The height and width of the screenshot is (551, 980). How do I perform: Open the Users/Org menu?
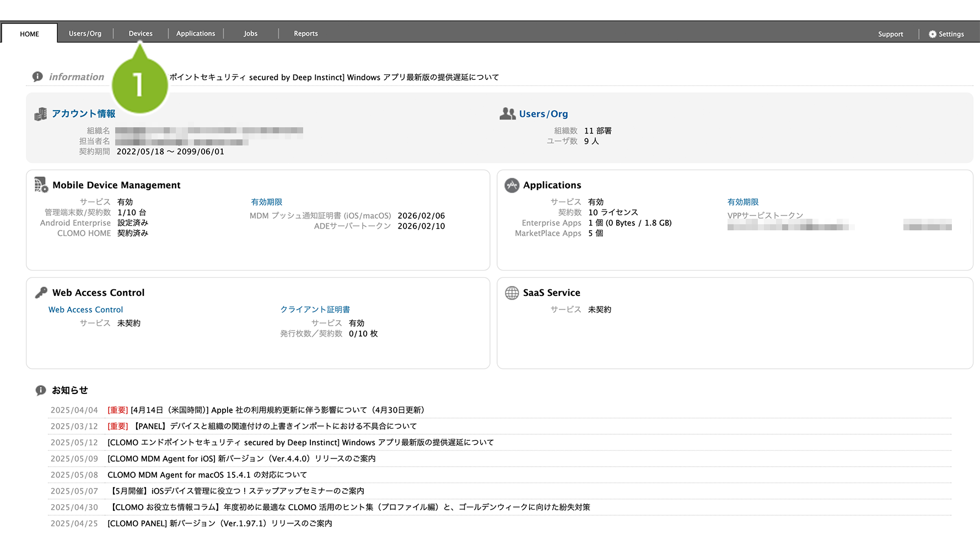point(85,34)
